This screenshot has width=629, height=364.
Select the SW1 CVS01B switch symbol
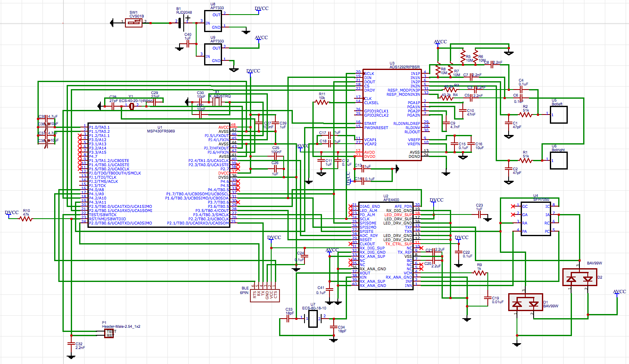click(134, 23)
